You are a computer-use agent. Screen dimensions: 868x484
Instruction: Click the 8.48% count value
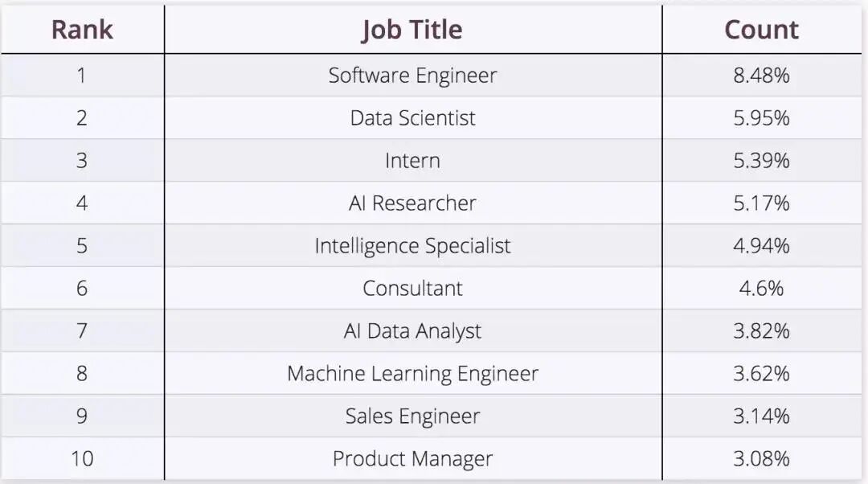coord(761,76)
